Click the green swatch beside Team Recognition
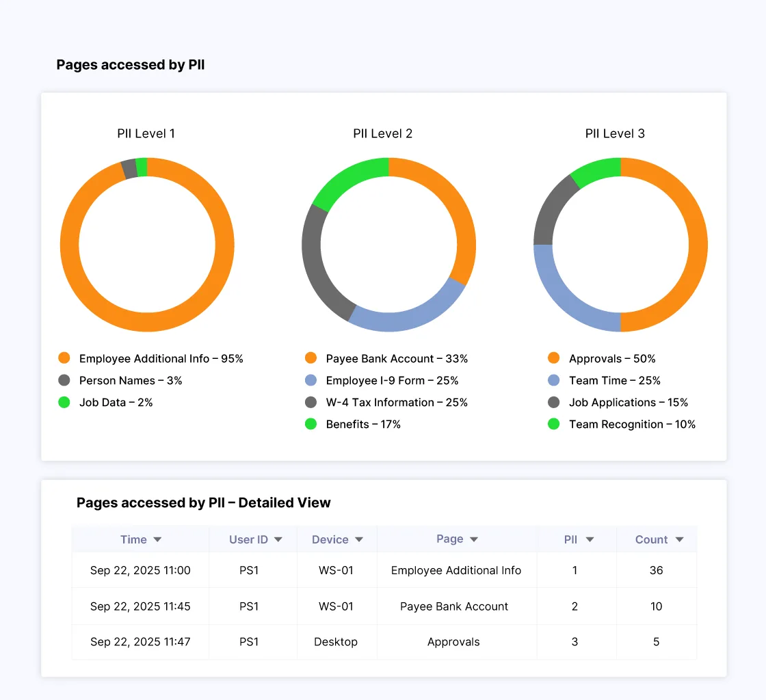Image resolution: width=766 pixels, height=700 pixels. coord(553,424)
